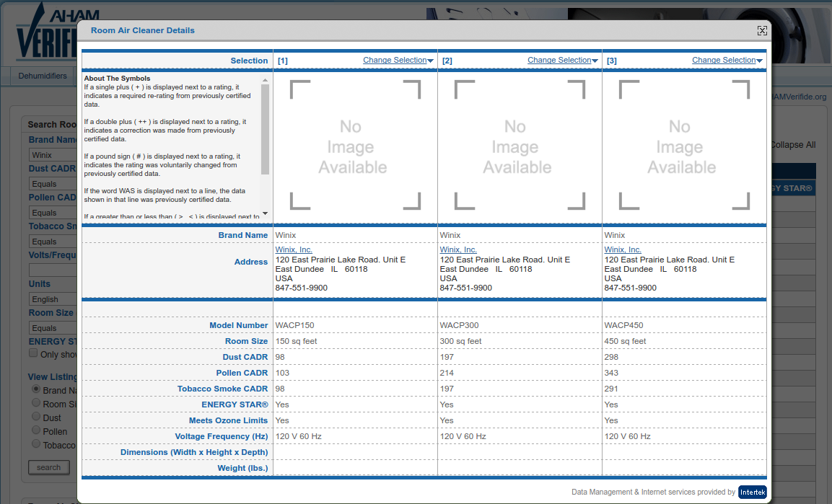Viewport: 832px width, 504px height.
Task: Click model number WACP450
Action: [x=624, y=325]
